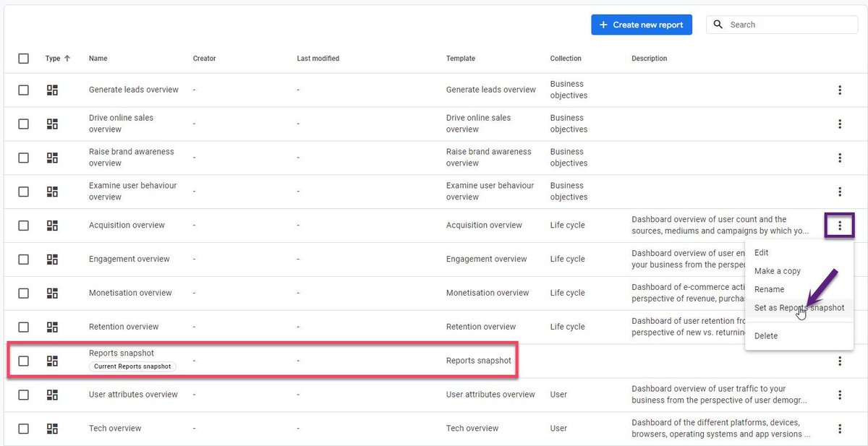Sort by the Last modified column header
868x446 pixels.
318,59
